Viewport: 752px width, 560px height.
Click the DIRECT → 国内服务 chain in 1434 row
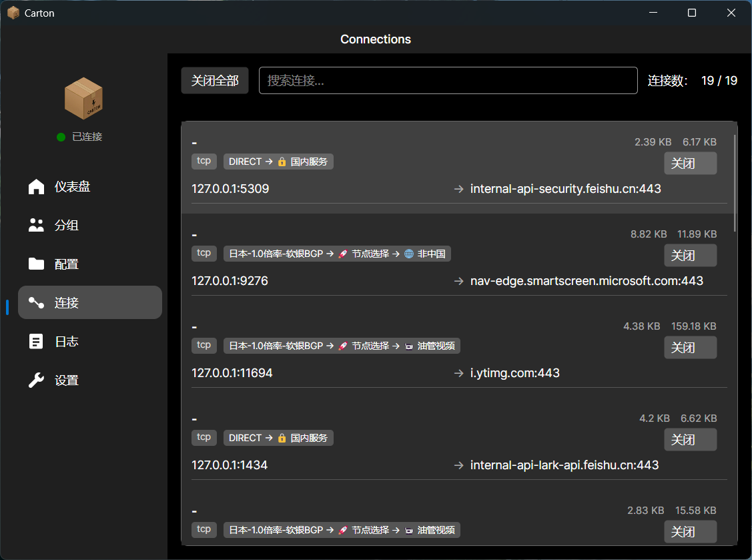coord(278,438)
